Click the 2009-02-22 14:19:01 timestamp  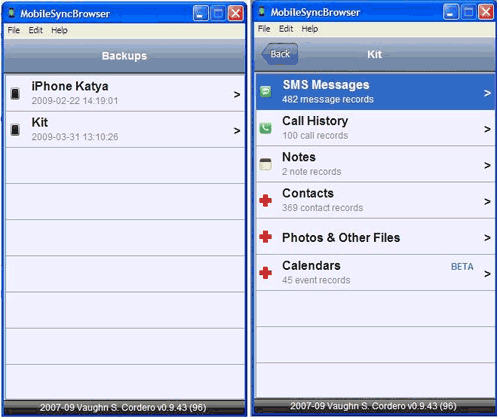pyautogui.click(x=75, y=101)
